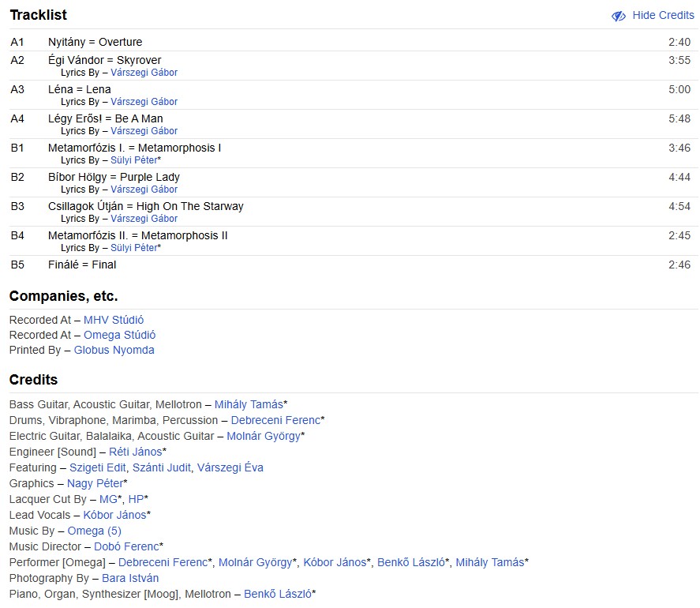Open Várszegi Gábor under Égi Vándor track

tap(144, 73)
